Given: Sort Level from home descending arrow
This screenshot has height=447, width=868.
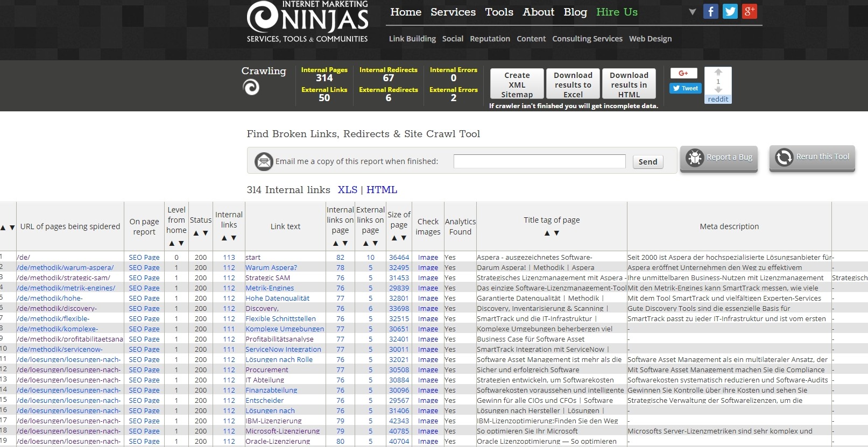Looking at the screenshot, I should (181, 243).
